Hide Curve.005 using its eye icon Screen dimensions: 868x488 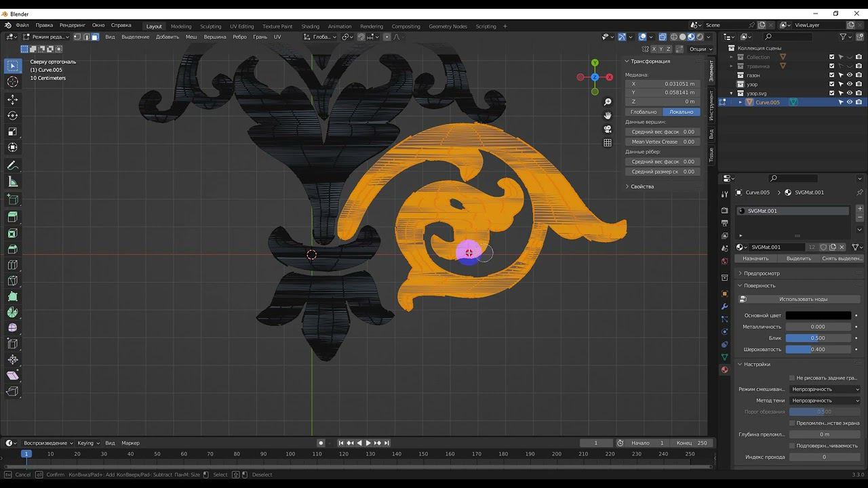850,102
